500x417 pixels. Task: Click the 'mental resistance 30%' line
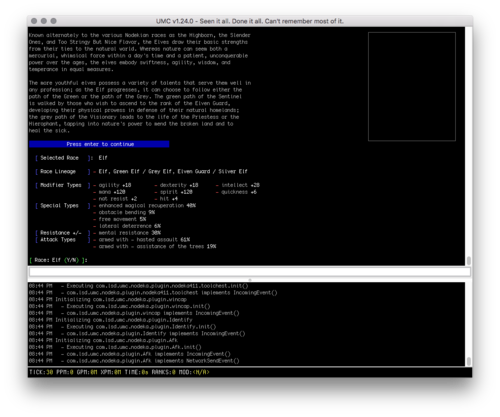click(x=130, y=233)
